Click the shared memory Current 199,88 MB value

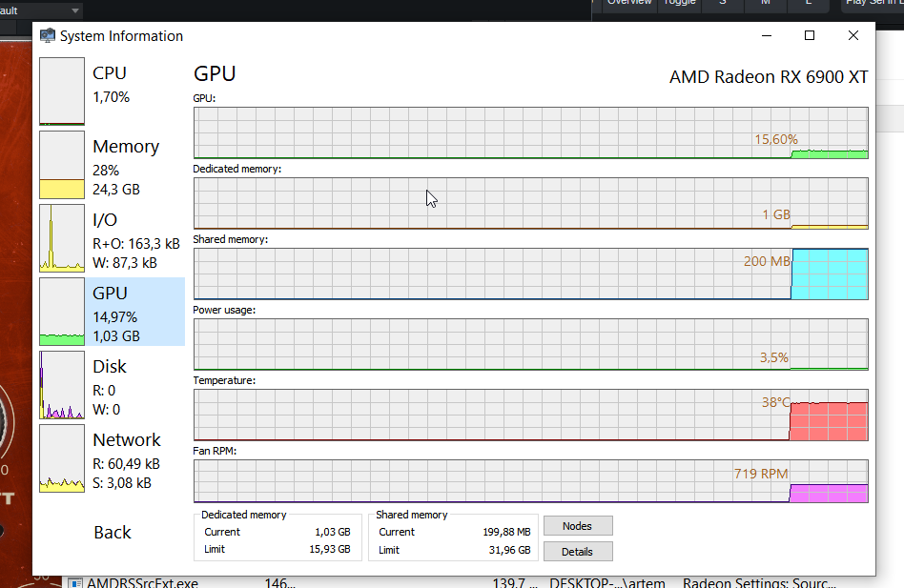pyautogui.click(x=506, y=532)
